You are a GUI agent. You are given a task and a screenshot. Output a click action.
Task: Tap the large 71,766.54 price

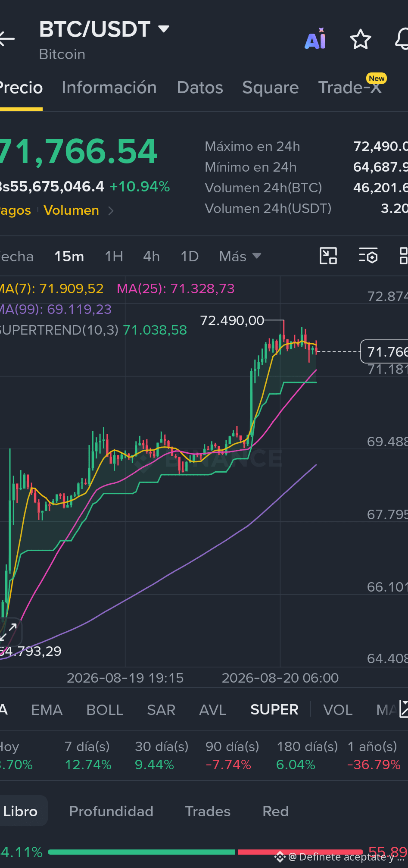pos(79,151)
